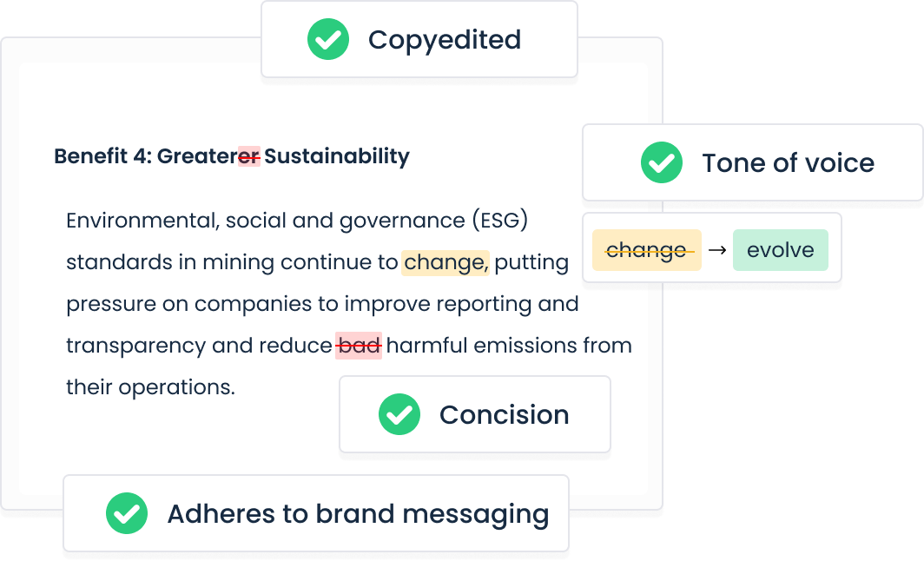Click the arrow between change and evolve
The height and width of the screenshot is (561, 924).
pyautogui.click(x=717, y=250)
